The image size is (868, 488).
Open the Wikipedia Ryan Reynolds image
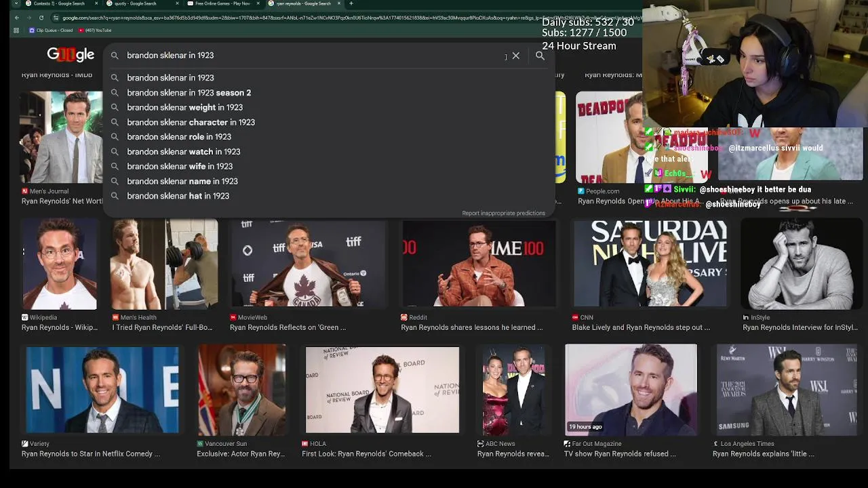coord(60,264)
